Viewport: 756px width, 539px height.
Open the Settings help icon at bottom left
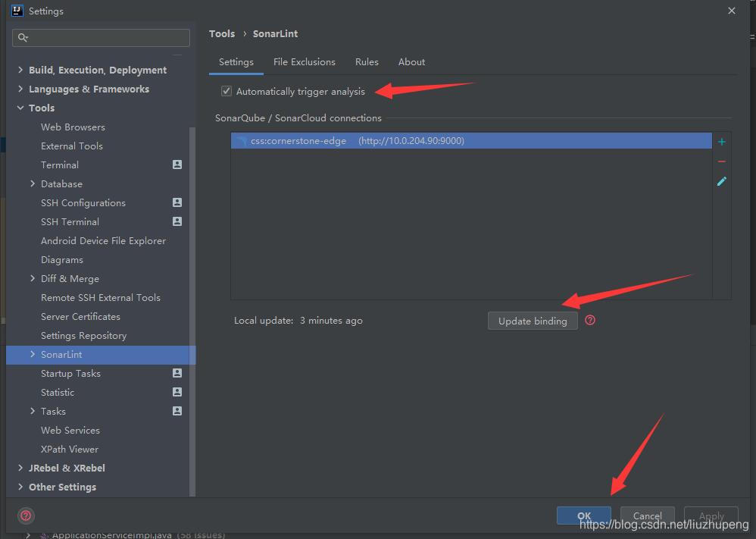pyautogui.click(x=26, y=515)
